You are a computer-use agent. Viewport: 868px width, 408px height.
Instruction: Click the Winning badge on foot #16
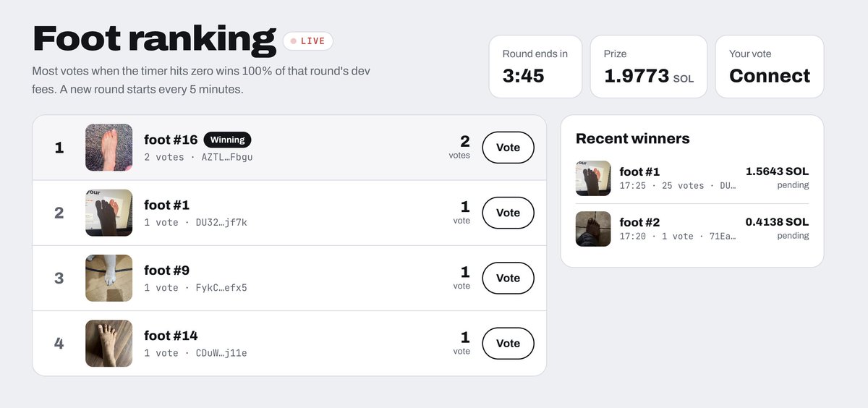pyautogui.click(x=227, y=140)
